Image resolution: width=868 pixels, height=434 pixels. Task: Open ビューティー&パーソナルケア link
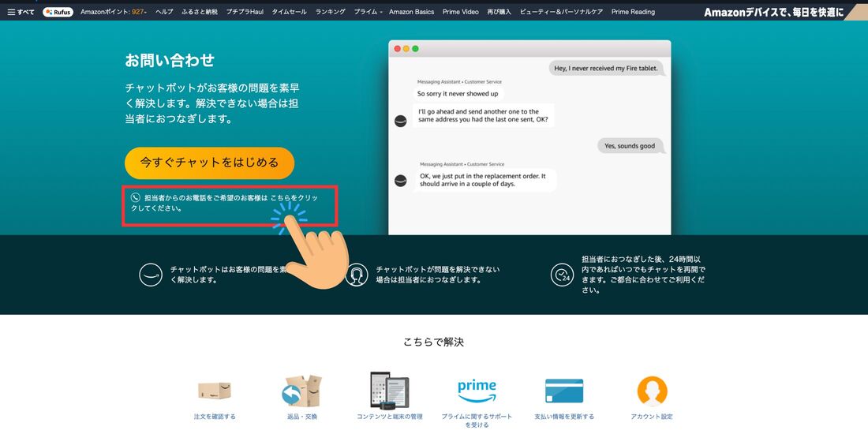pyautogui.click(x=561, y=12)
